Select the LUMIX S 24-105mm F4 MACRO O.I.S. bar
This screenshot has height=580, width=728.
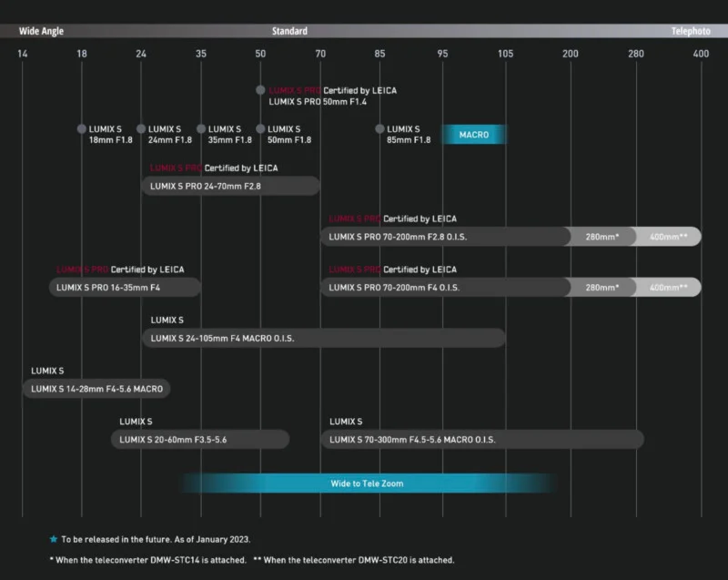323,338
